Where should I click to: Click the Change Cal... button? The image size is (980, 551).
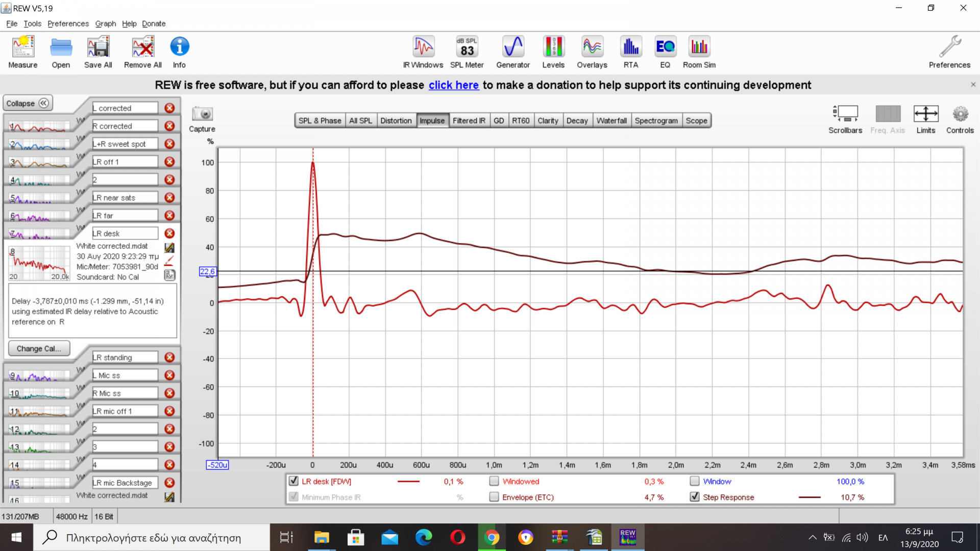pyautogui.click(x=39, y=348)
